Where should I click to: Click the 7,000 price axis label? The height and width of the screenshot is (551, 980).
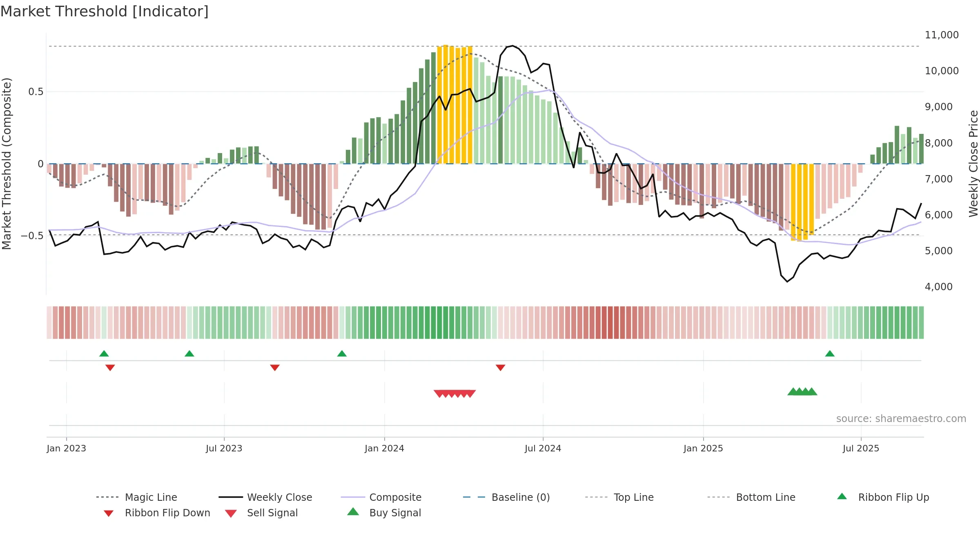[x=939, y=179]
